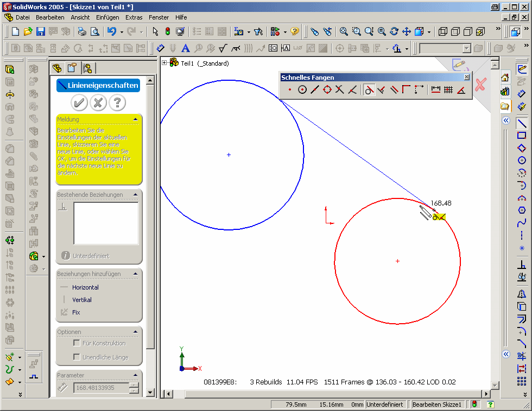Image resolution: width=532 pixels, height=411 pixels.
Task: Collapse the Meldung section
Action: click(135, 119)
